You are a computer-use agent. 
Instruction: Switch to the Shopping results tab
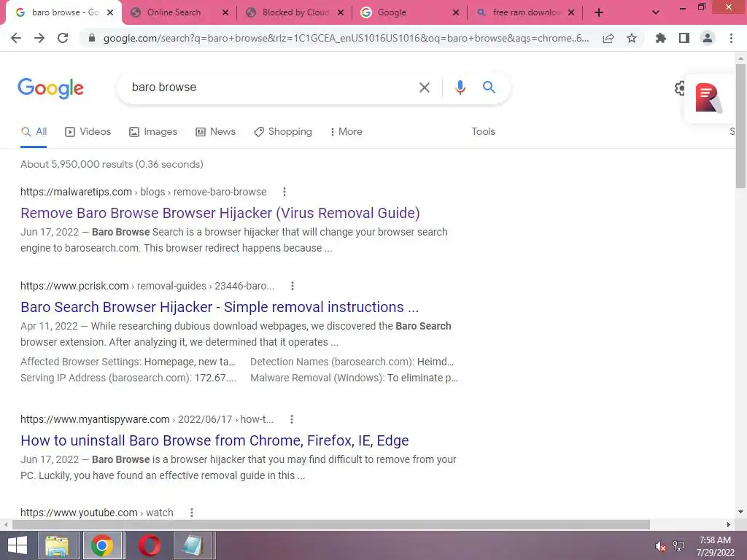pos(283,131)
